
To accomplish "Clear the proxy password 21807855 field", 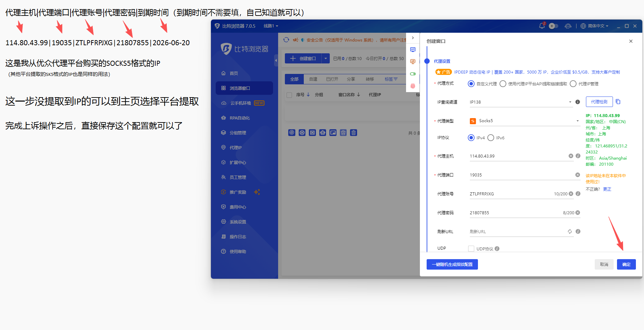I will pyautogui.click(x=578, y=213).
